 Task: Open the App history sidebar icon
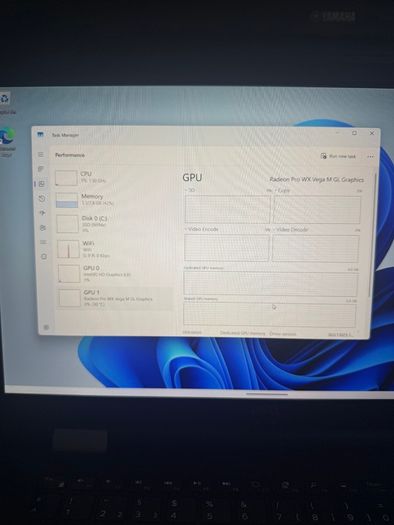point(42,198)
